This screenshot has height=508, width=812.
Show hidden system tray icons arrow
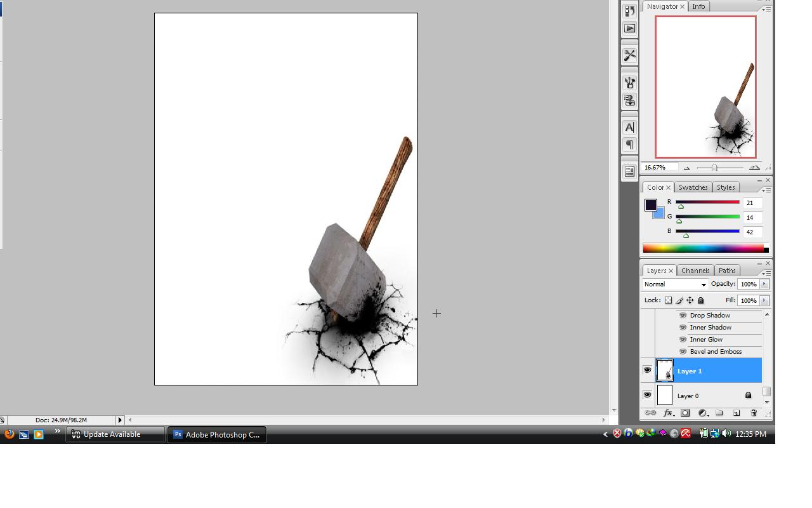[x=605, y=434]
